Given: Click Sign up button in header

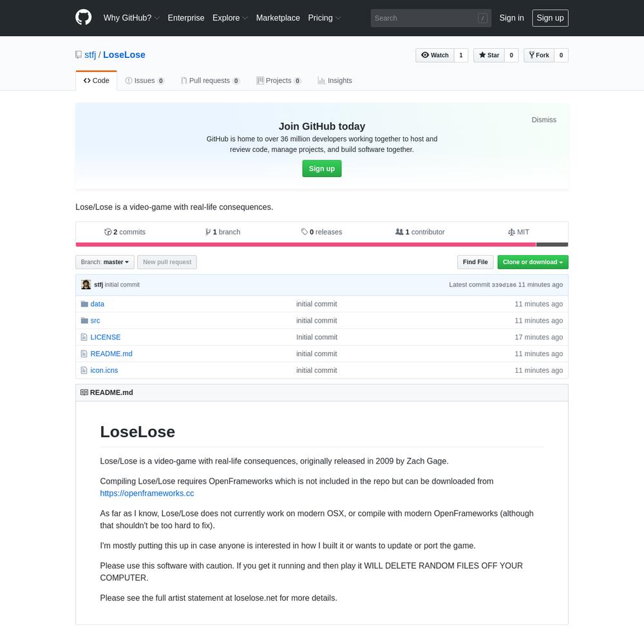Looking at the screenshot, I should pyautogui.click(x=550, y=18).
